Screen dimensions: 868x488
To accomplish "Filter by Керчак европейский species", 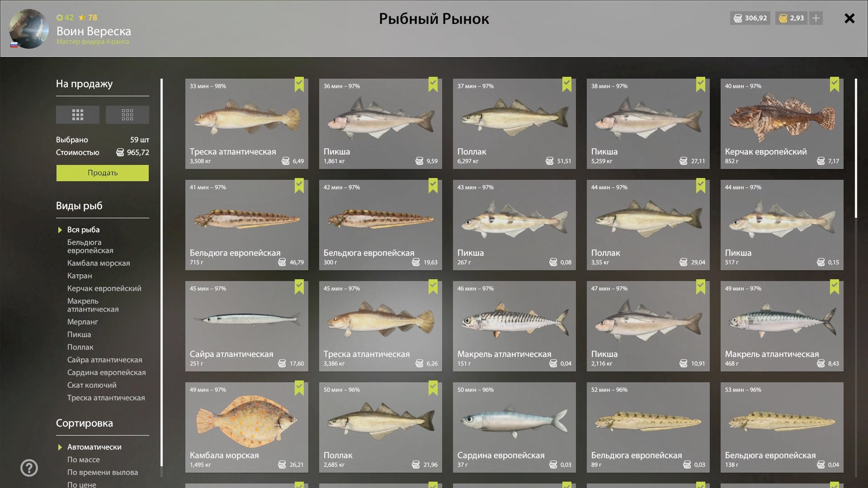I will pyautogui.click(x=104, y=288).
